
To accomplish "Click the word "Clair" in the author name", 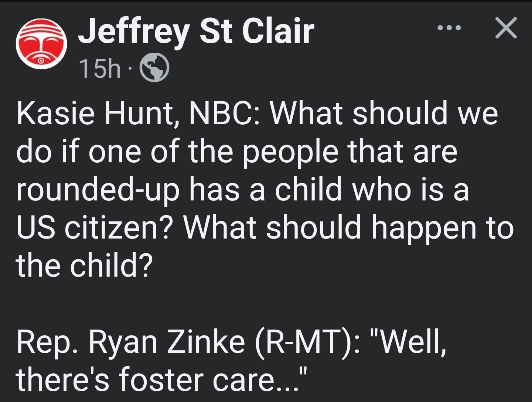I will pos(278,31).
